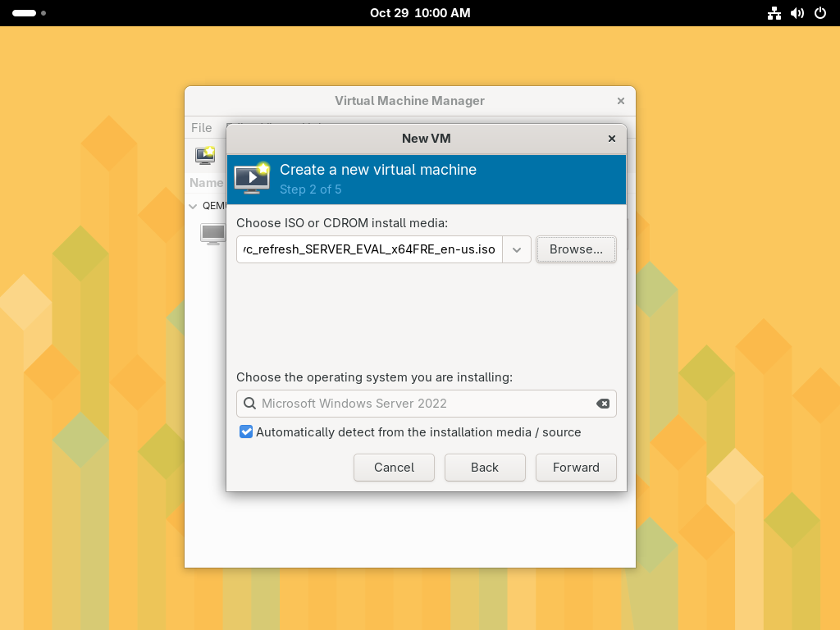Open the clock showing Oct 29 10:00 AM
The image size is (840, 630).
420,13
